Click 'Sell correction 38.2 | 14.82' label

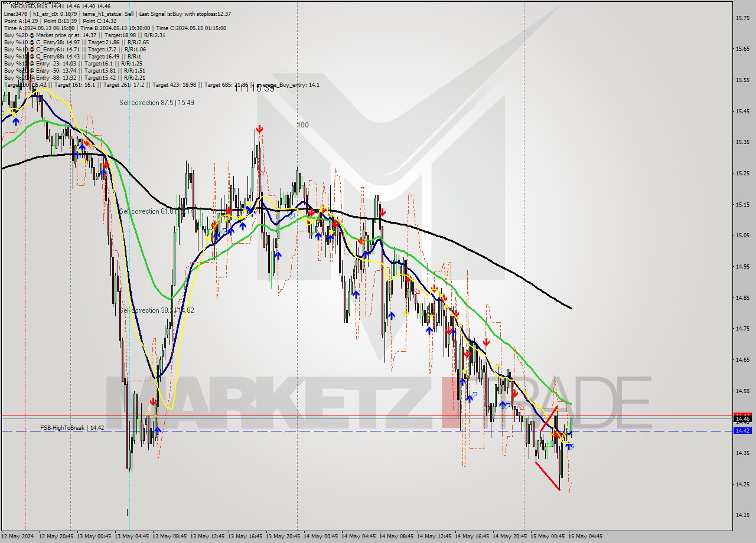[157, 310]
